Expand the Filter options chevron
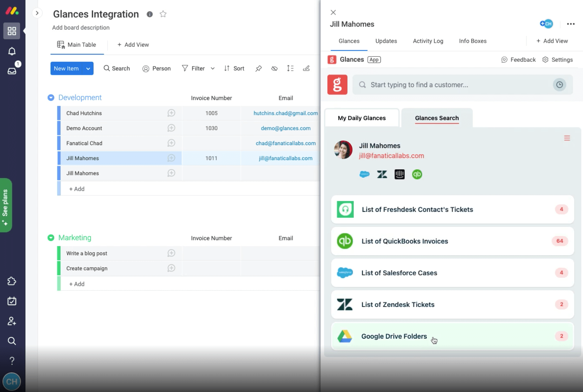The height and width of the screenshot is (392, 583). click(213, 68)
